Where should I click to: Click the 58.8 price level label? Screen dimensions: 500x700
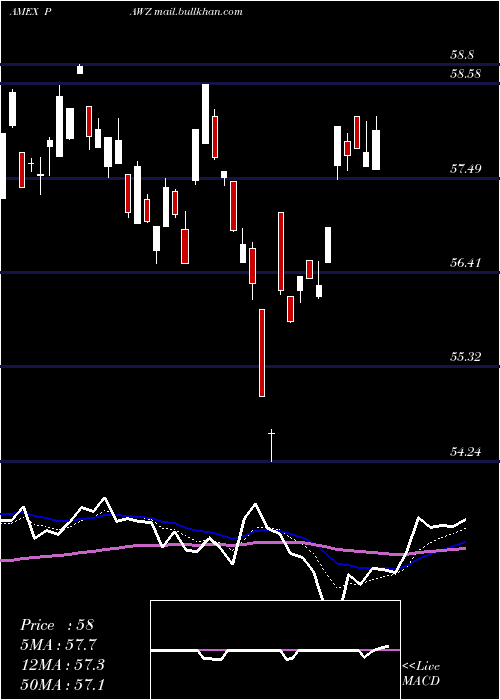coord(462,55)
